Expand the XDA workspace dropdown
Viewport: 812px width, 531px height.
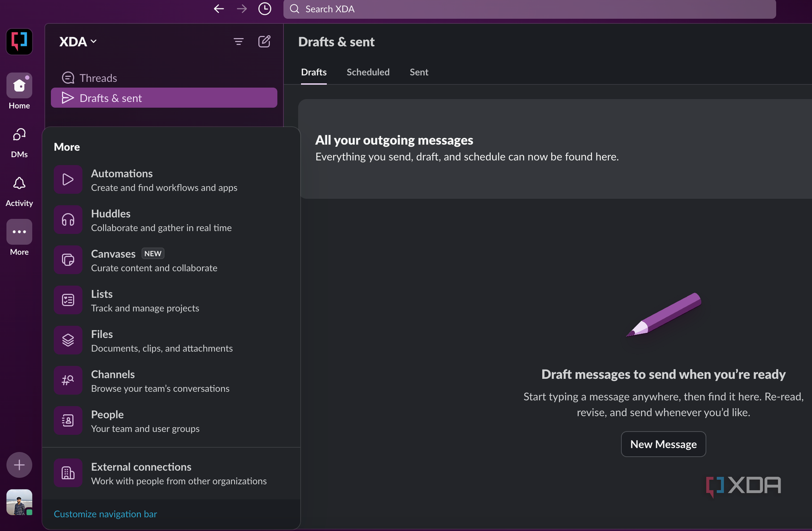pos(78,41)
